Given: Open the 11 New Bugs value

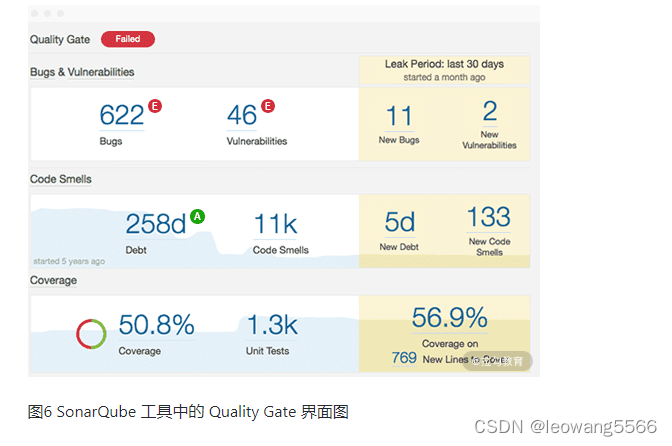Looking at the screenshot, I should [x=399, y=116].
